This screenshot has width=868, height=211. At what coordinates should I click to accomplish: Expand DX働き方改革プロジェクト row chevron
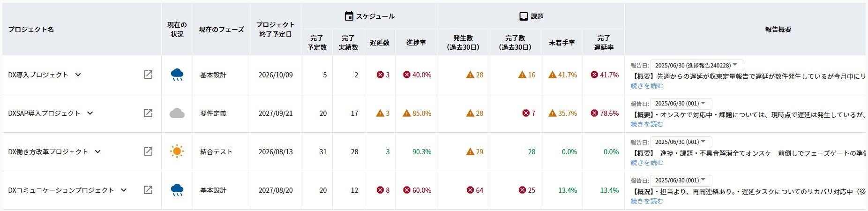pos(97,151)
